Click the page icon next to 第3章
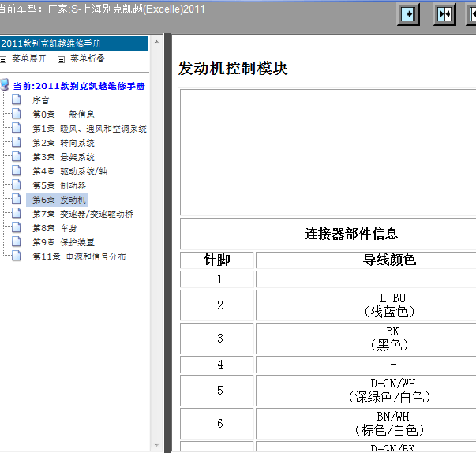Screen dimensions: 476x453 (17, 156)
